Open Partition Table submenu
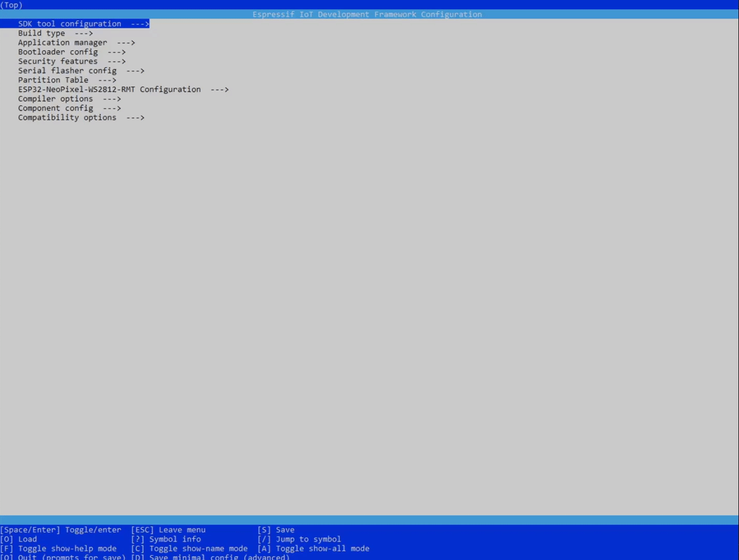Screen dimensions: 739x560 67,80
